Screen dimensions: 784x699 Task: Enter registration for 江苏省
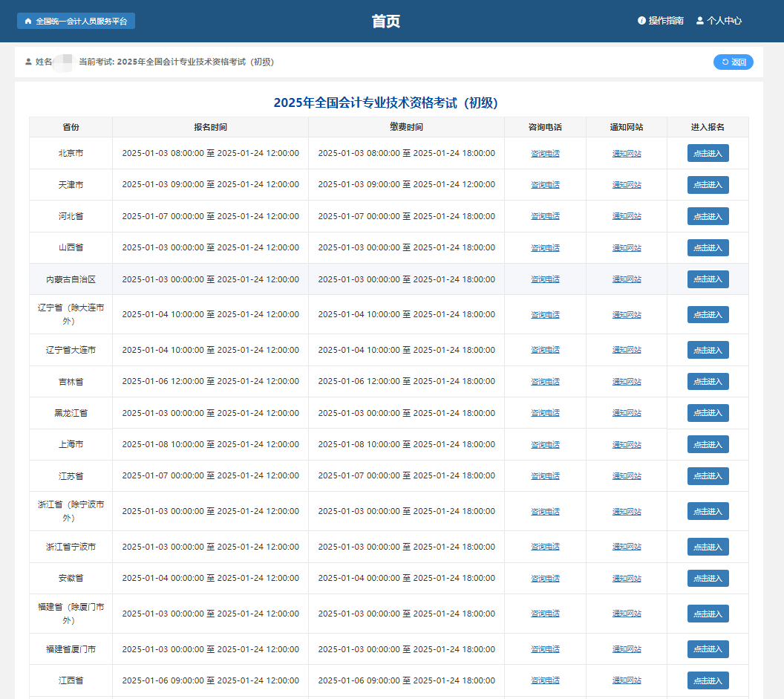708,476
